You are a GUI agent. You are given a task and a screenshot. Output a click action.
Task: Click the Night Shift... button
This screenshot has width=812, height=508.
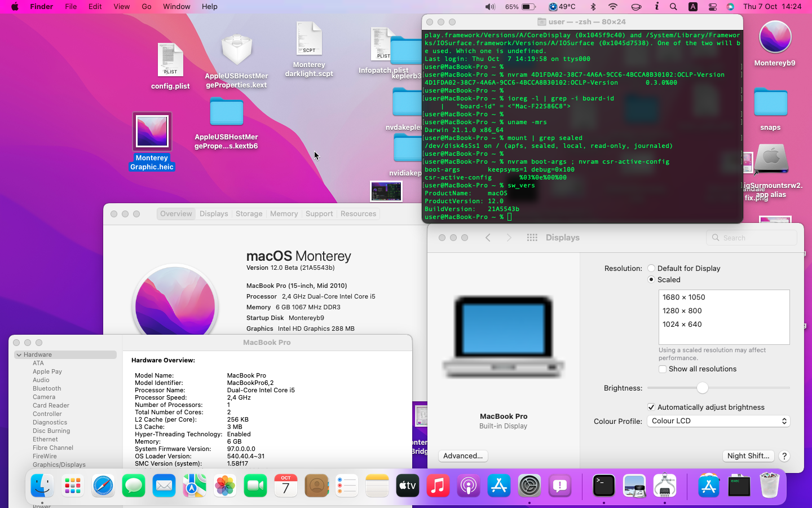(748, 456)
